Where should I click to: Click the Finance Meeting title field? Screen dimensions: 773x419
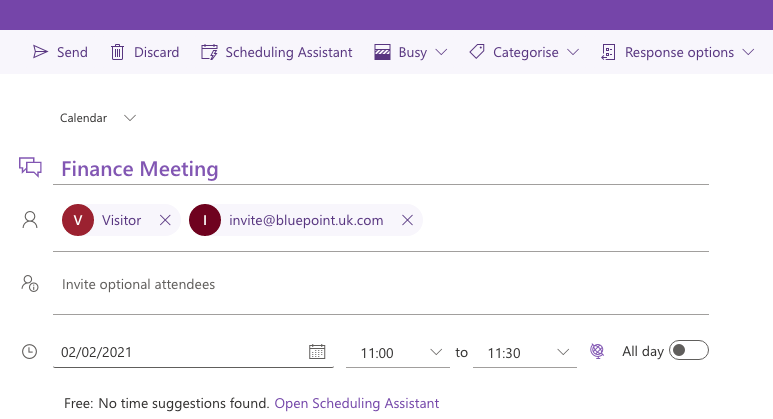tap(381, 169)
